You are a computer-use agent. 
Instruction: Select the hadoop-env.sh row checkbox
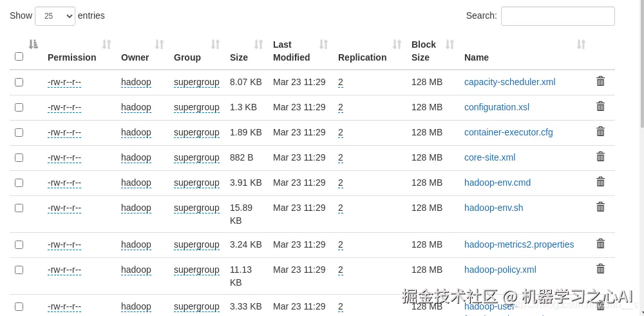pos(19,208)
